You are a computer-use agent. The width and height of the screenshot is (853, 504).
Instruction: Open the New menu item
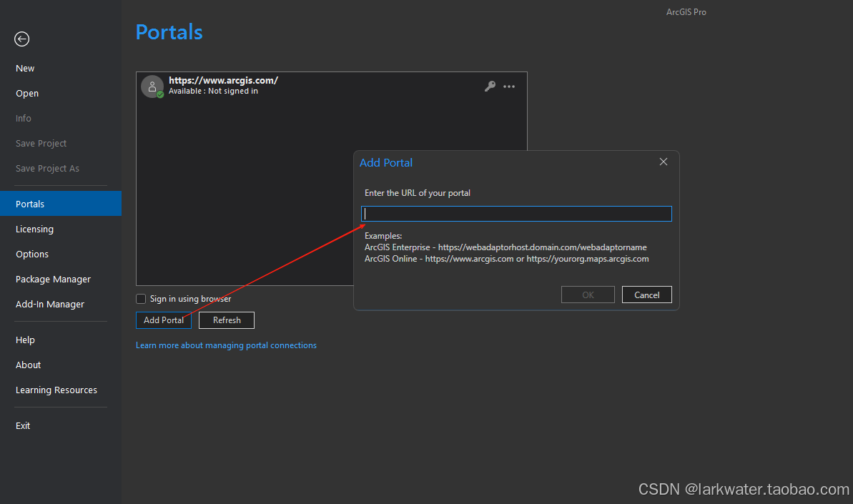pos(25,68)
